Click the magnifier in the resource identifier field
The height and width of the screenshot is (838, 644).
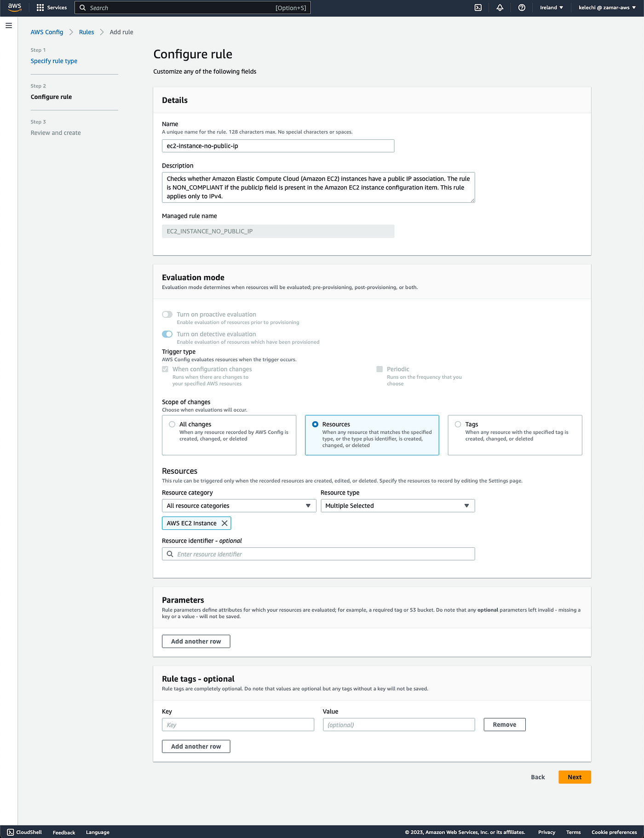(x=170, y=554)
